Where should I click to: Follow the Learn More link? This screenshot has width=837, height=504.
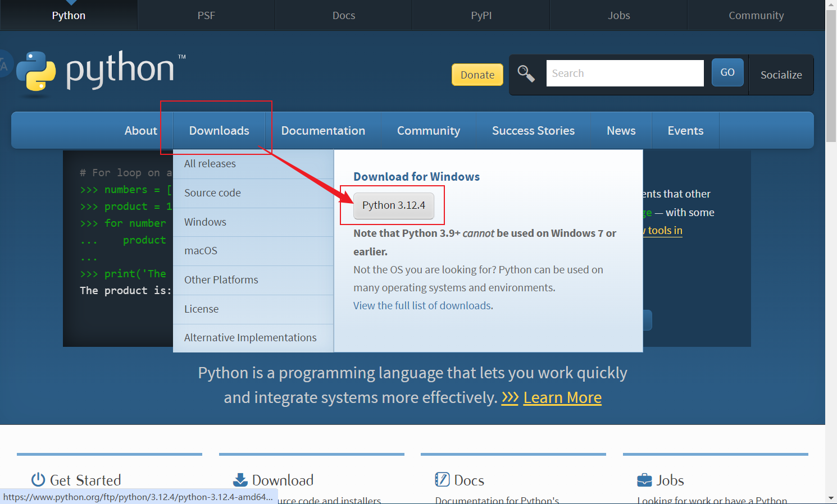tap(562, 397)
